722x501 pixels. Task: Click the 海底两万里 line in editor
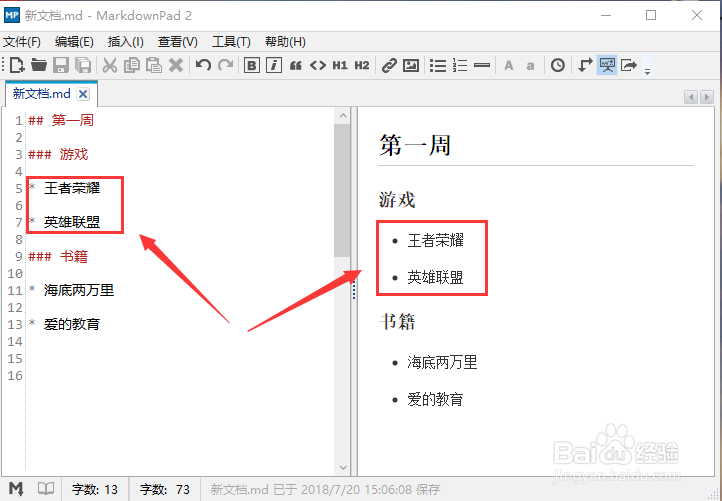click(71, 290)
